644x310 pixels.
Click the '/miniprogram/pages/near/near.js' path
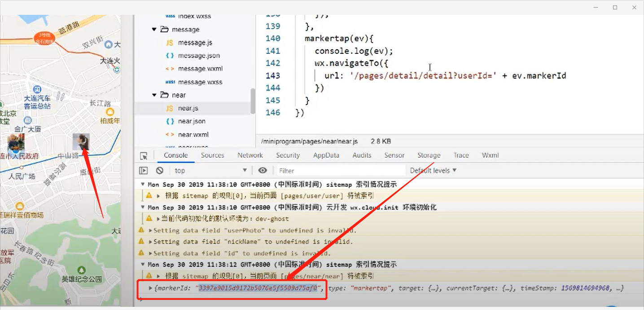coord(309,141)
